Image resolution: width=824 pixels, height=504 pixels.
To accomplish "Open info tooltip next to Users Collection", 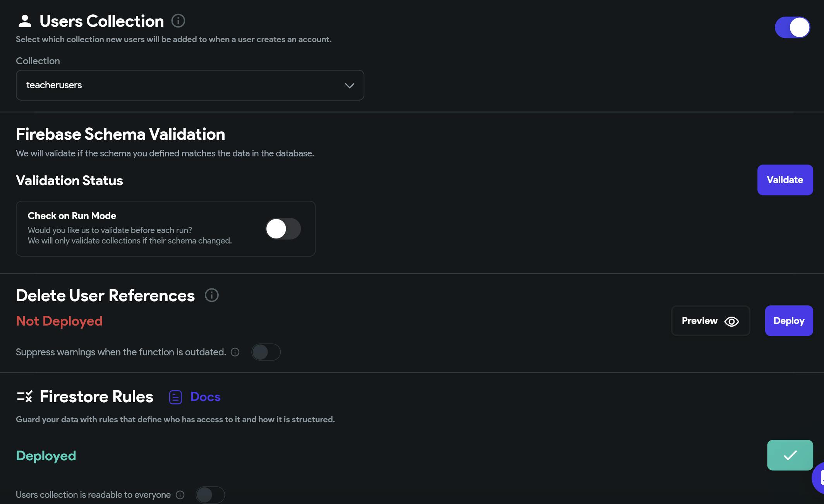I will click(178, 21).
